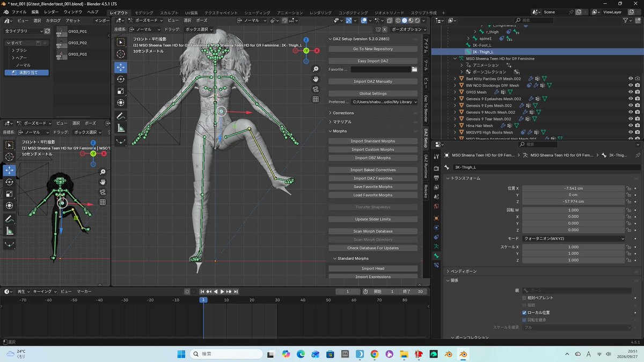Screen dimensions: 644x362
Task: Activate the move tool in main viewport
Action: pos(121,67)
